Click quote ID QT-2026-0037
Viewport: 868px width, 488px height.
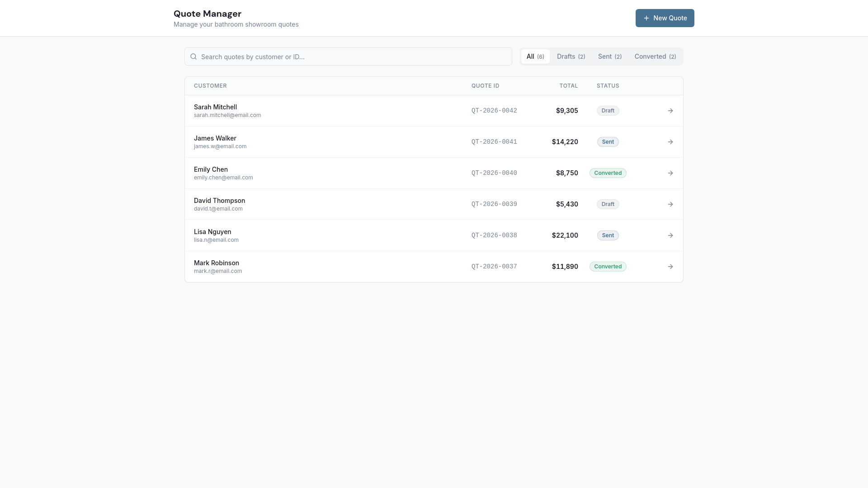(494, 267)
